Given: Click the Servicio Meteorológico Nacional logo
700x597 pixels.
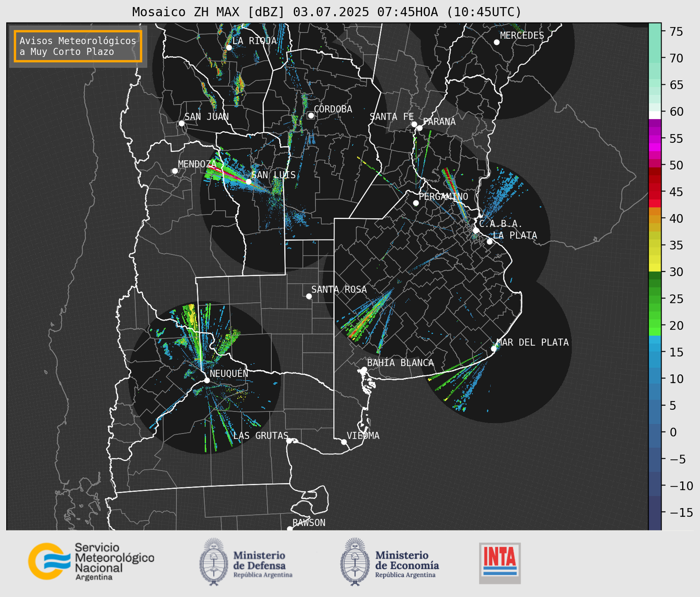Looking at the screenshot, I should [91, 561].
